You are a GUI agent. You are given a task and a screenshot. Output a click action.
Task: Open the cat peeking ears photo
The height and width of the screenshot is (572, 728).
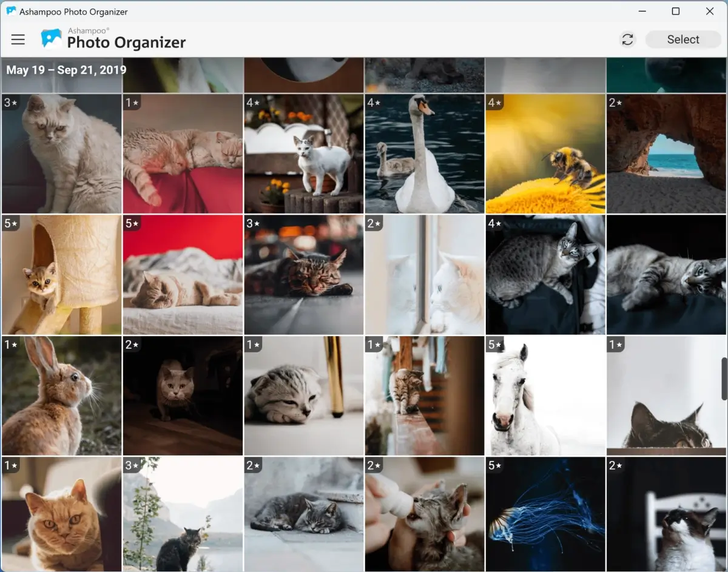tap(667, 395)
